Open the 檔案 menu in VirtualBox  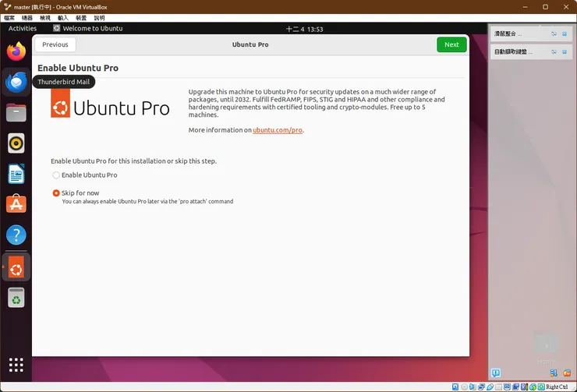[9, 18]
